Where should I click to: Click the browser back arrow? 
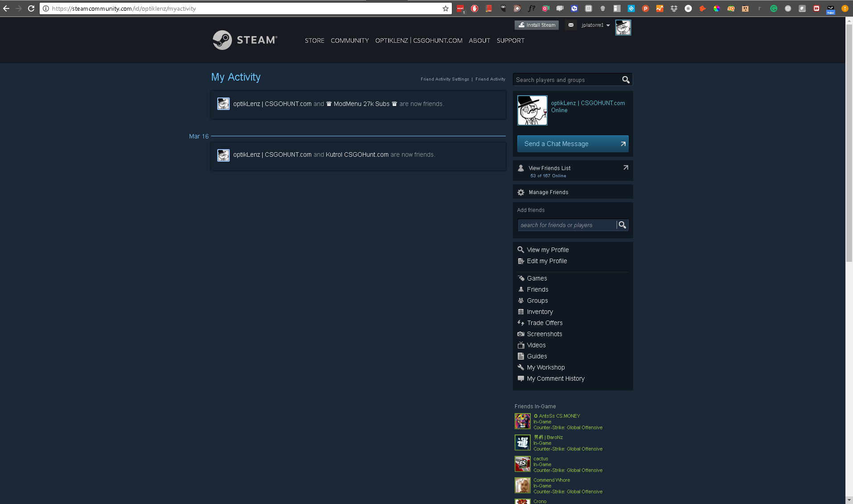(x=6, y=8)
